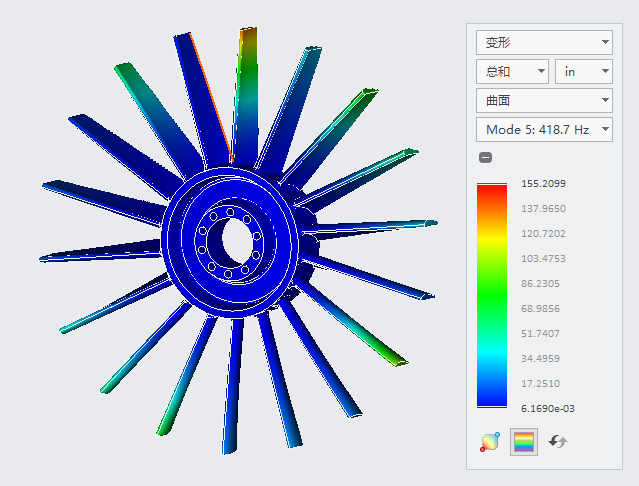Open the Mode 5: 418.7 Hz selector
639x486 pixels.
[544, 130]
